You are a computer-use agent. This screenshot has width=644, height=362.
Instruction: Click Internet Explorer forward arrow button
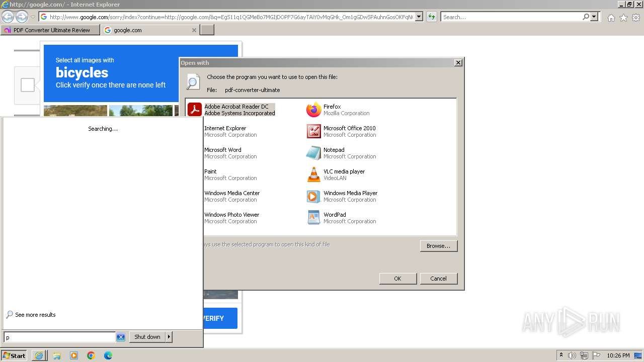point(21,17)
